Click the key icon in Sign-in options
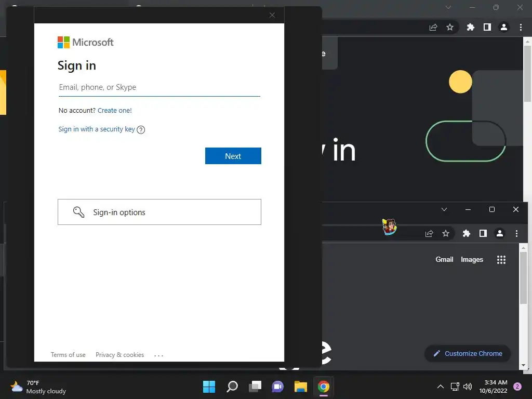Screen dimensions: 532x399 coord(79,212)
